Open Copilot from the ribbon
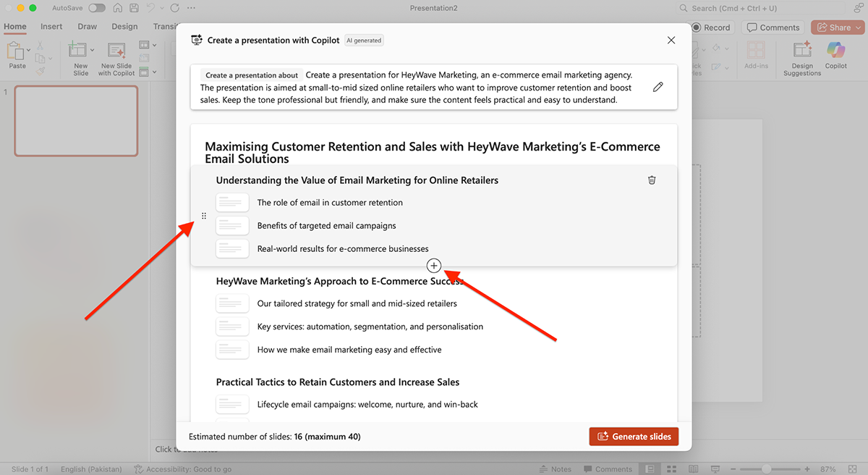Image resolution: width=868 pixels, height=475 pixels. point(835,55)
